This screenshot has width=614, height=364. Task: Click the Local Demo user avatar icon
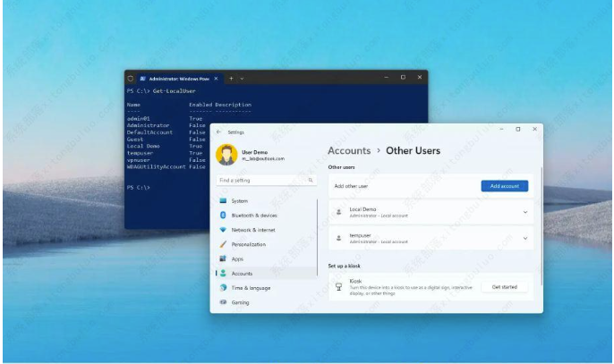pyautogui.click(x=339, y=212)
